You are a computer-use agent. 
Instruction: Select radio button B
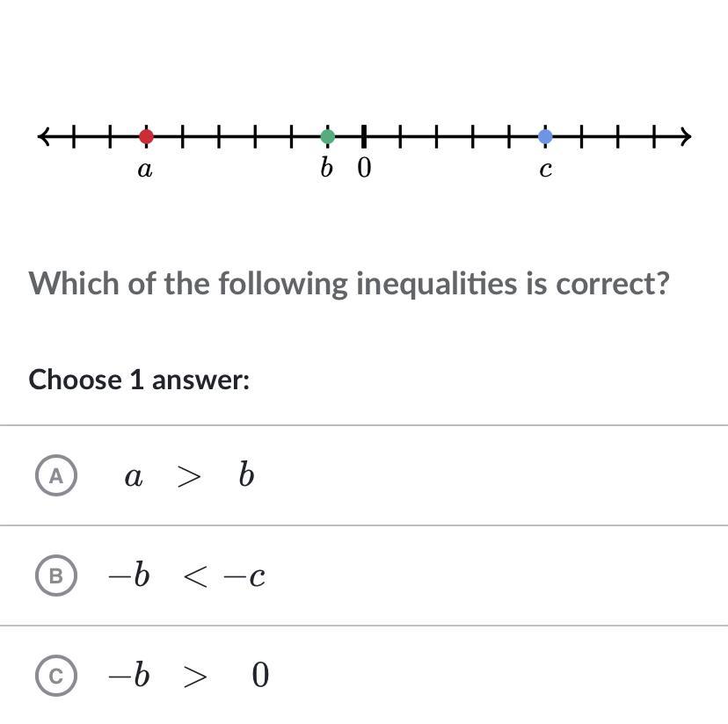click(56, 576)
